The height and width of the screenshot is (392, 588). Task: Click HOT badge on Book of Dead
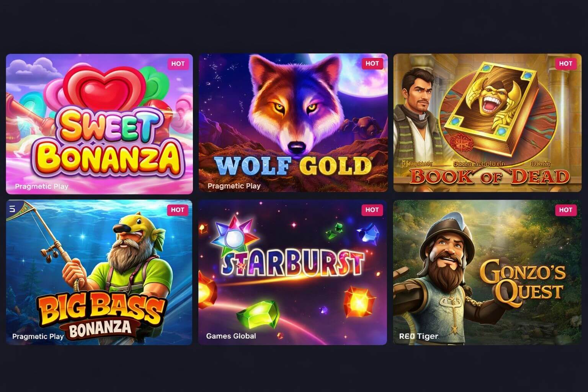(x=566, y=63)
